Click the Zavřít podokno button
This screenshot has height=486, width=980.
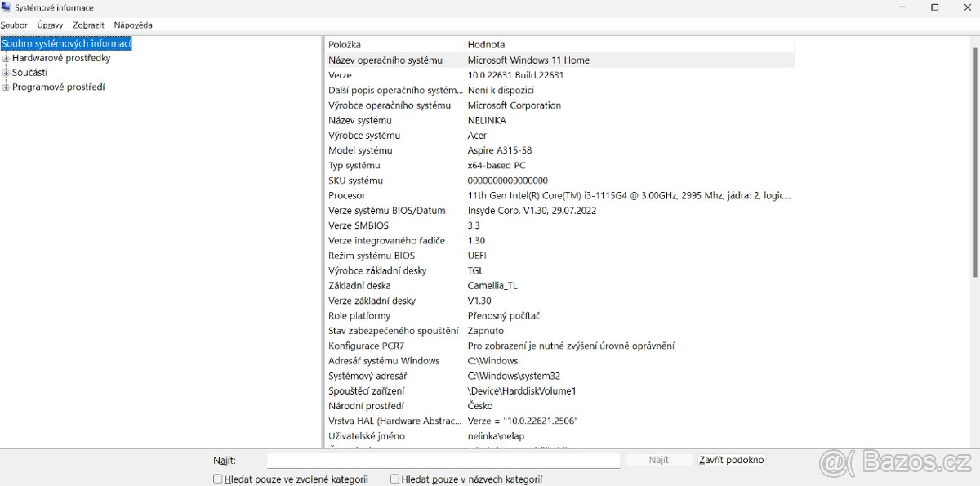click(731, 459)
